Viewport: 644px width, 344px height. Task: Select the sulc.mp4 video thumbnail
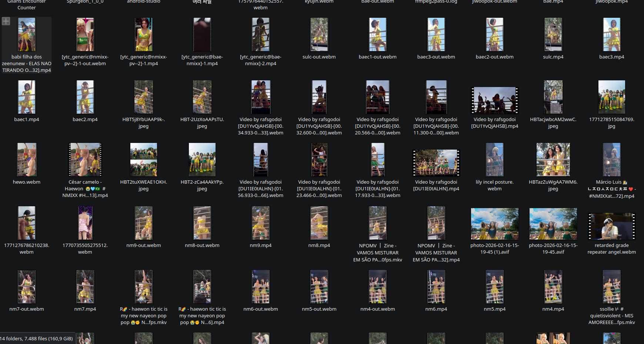553,34
